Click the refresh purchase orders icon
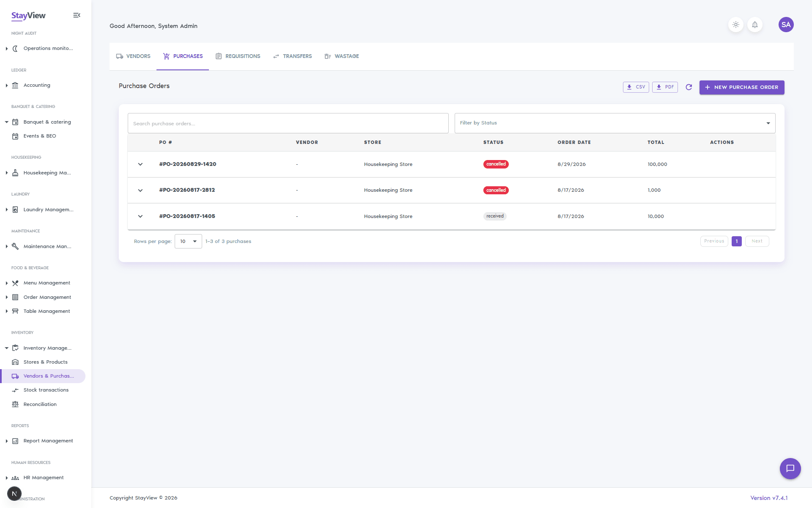Screen dimensions: 812x508 pos(689,87)
